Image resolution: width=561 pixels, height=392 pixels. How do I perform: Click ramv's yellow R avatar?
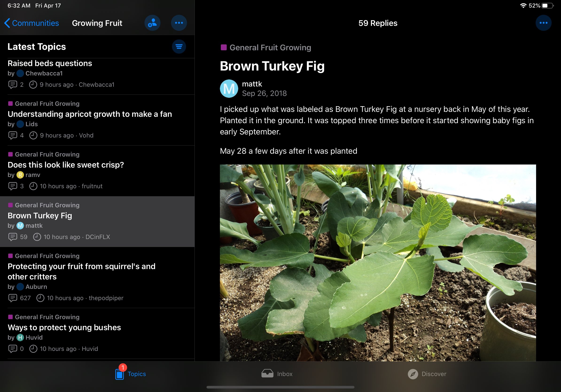click(x=20, y=175)
